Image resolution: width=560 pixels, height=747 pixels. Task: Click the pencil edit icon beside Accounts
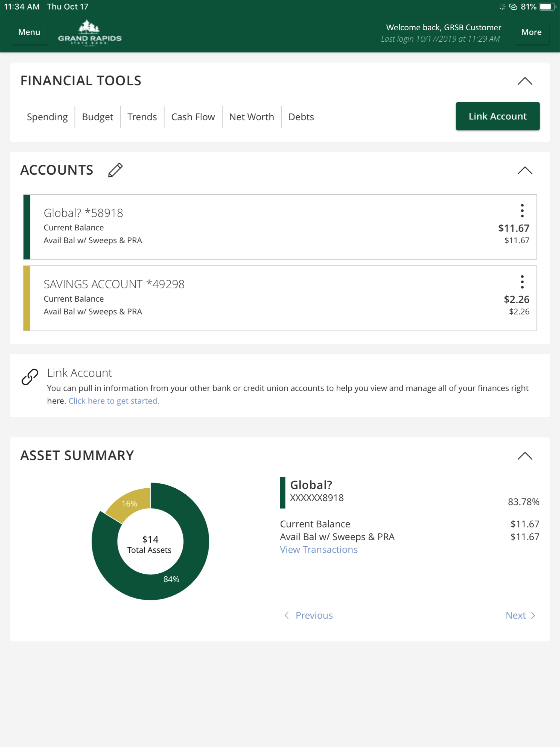[x=115, y=170]
